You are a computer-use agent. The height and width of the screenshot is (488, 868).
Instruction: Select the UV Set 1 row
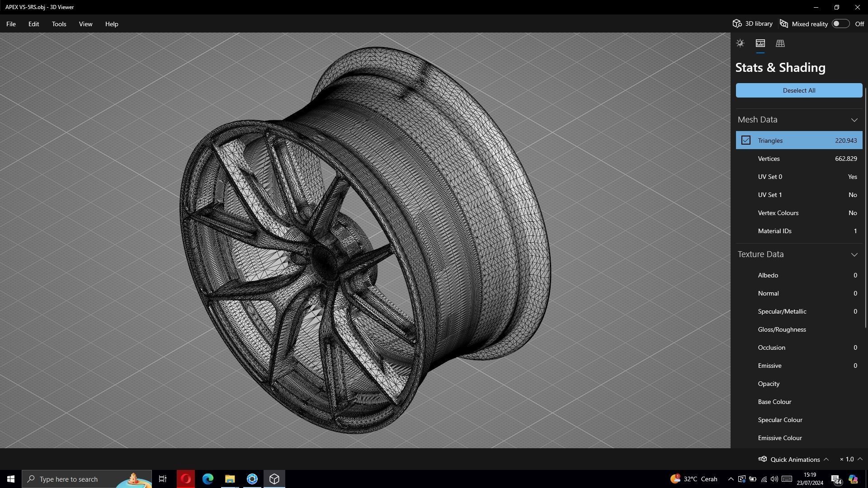(x=799, y=195)
